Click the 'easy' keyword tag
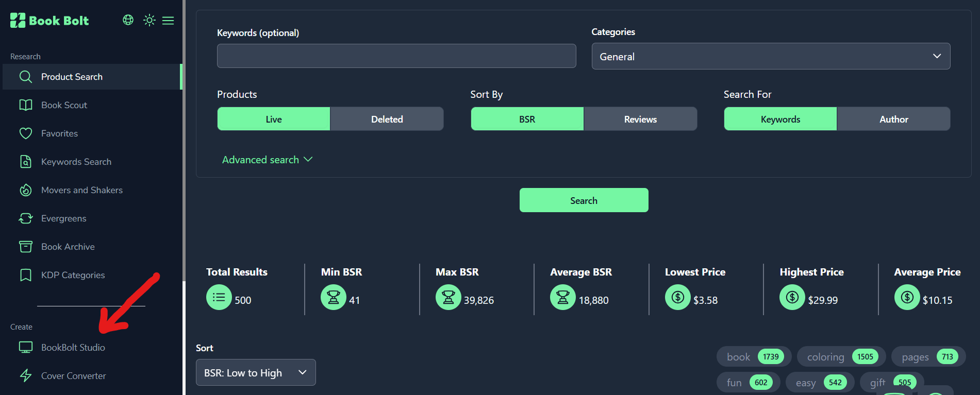This screenshot has width=980, height=395. click(820, 382)
